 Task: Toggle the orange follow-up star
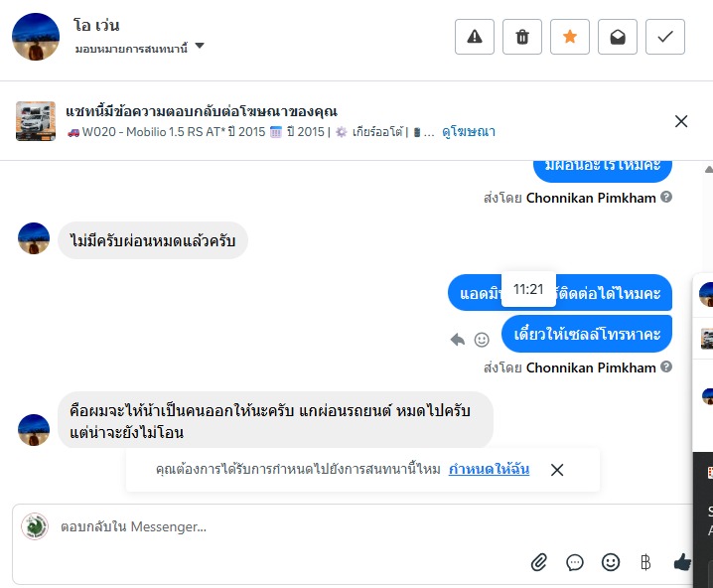click(x=570, y=37)
